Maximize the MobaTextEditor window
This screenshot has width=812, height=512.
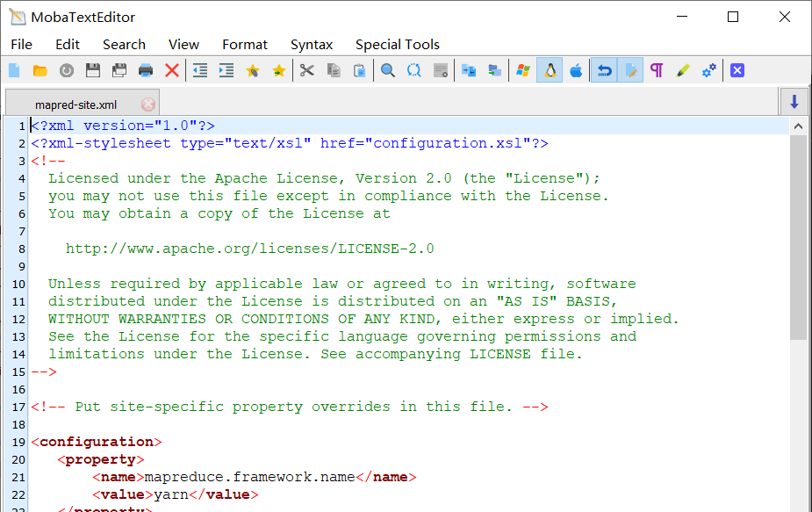point(733,17)
